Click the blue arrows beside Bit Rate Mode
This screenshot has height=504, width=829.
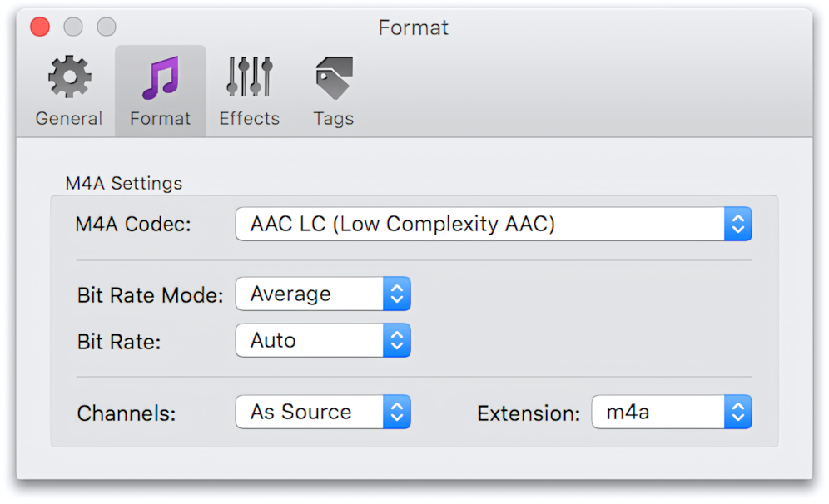pyautogui.click(x=398, y=294)
